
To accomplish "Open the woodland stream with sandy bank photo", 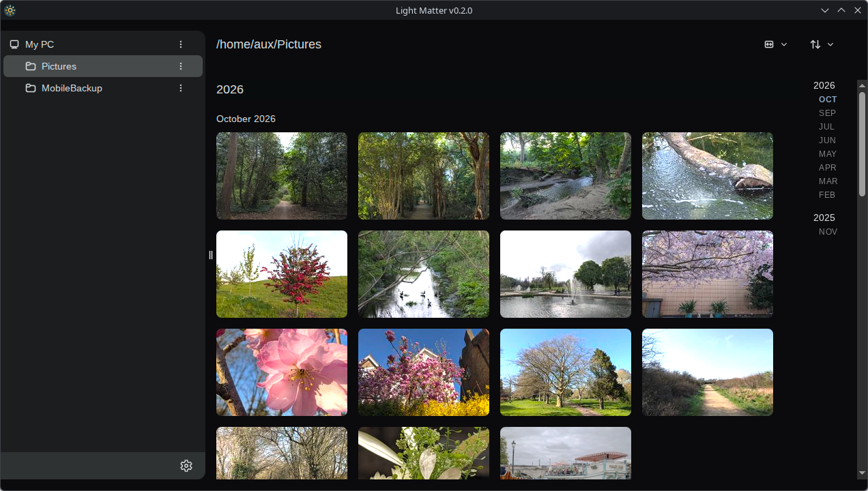I will tap(566, 176).
